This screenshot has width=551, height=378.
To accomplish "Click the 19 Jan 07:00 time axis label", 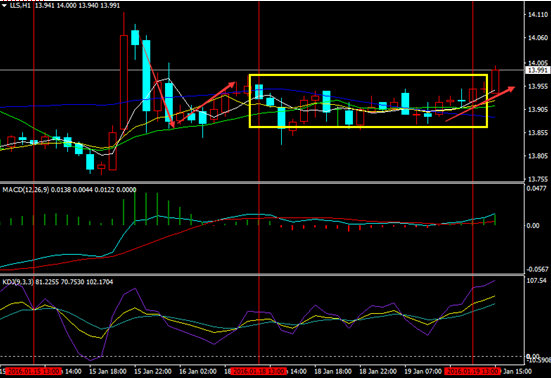I will tap(423, 371).
